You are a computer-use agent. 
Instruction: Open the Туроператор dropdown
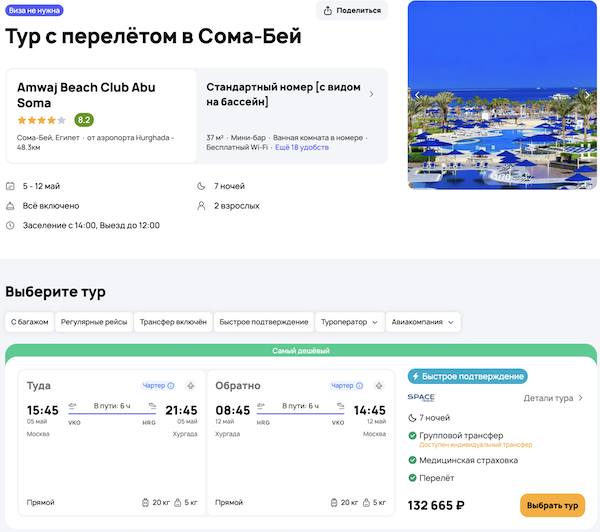[349, 322]
